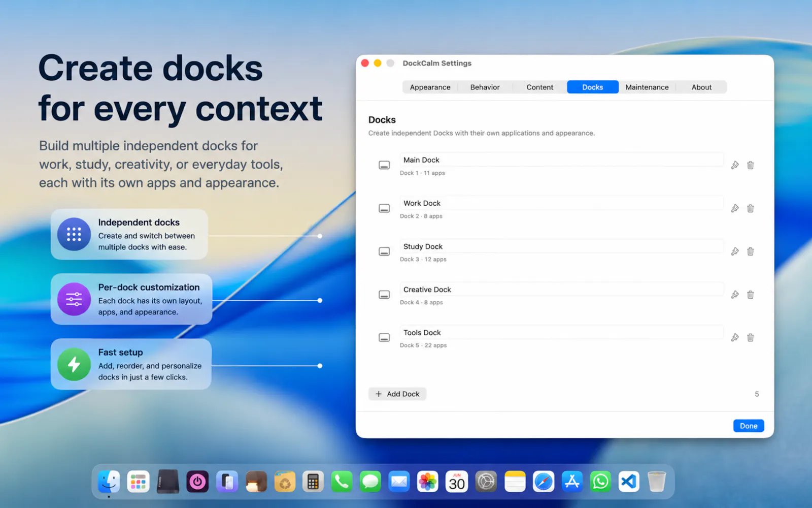Delete the Tools Dock
The height and width of the screenshot is (508, 812).
[x=750, y=337]
